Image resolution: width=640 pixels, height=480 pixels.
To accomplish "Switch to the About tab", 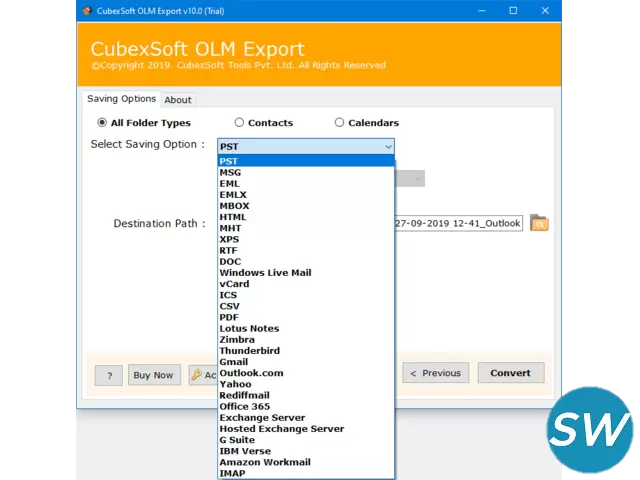I will (x=178, y=100).
